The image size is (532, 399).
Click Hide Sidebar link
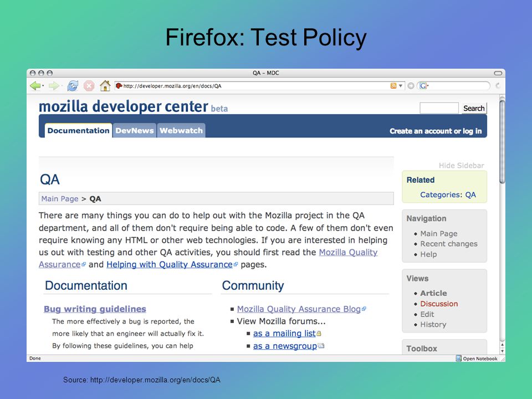click(461, 166)
